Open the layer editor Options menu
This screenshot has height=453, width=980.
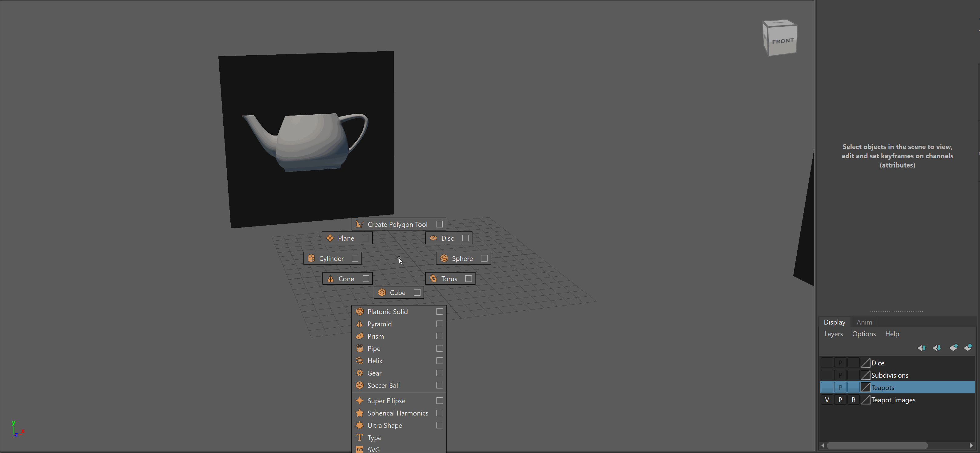(864, 334)
